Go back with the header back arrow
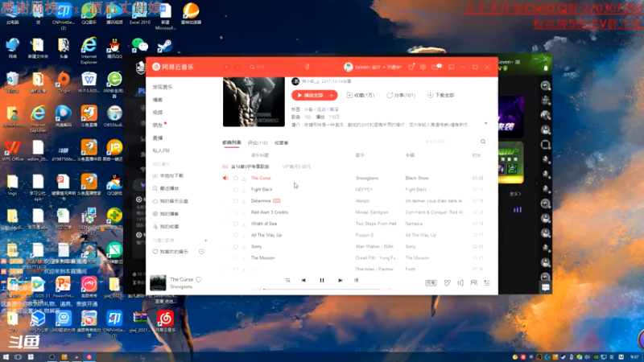 (226, 67)
